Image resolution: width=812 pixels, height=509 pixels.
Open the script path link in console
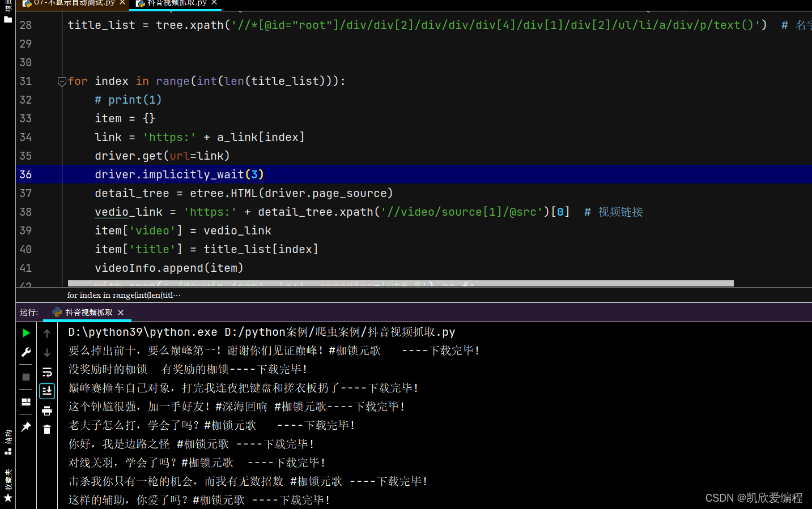(340, 332)
